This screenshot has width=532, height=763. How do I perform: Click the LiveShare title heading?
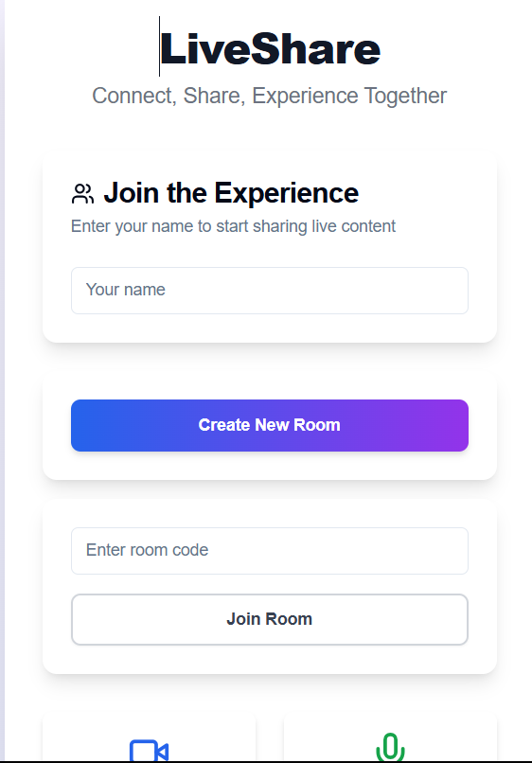tap(270, 48)
